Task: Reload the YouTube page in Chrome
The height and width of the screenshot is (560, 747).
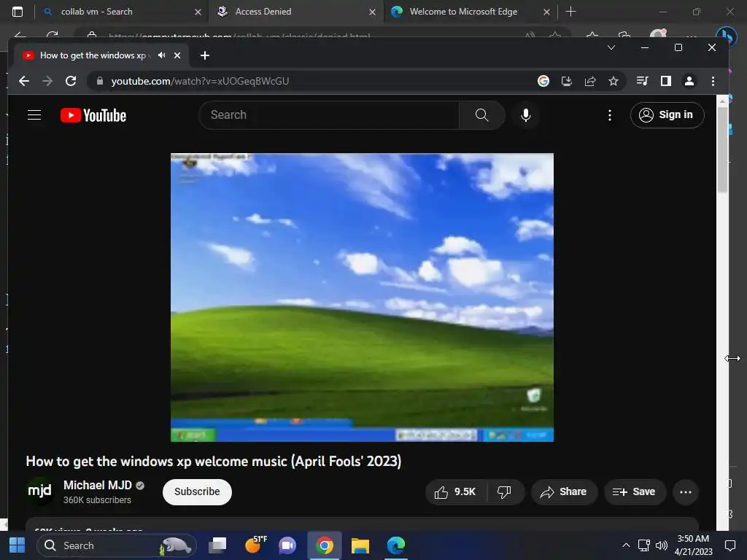Action: tap(71, 81)
